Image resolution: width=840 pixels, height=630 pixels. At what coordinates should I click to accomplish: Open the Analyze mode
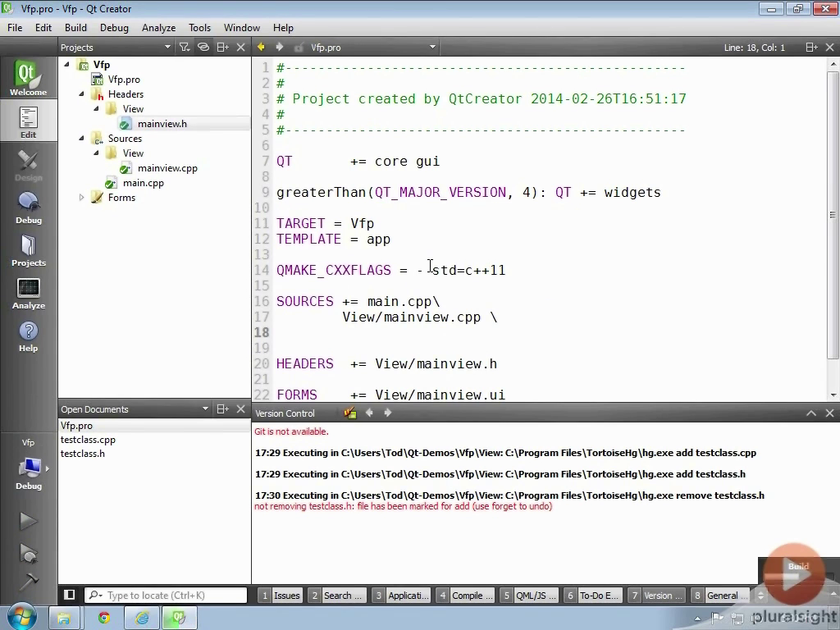tap(29, 294)
